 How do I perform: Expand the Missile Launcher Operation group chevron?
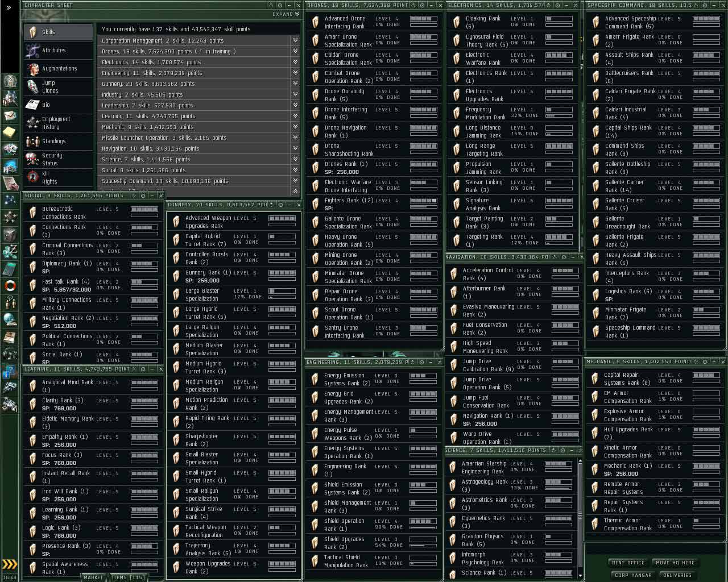click(x=295, y=138)
